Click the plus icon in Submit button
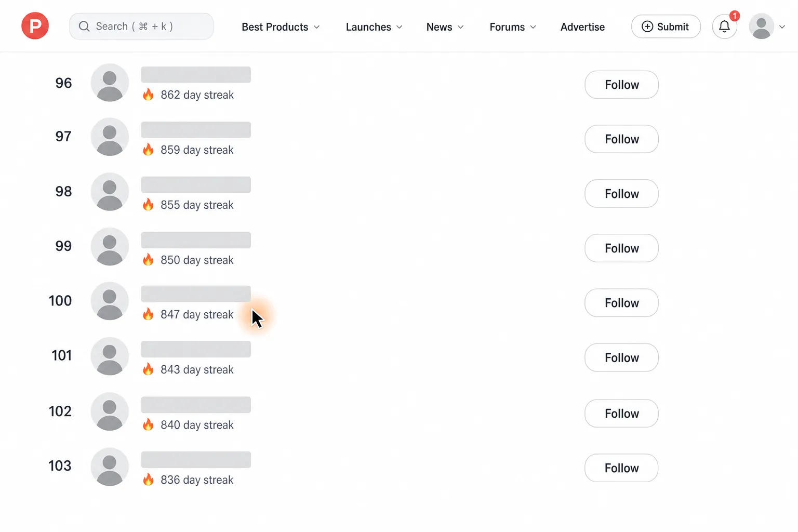This screenshot has height=532, width=798. point(647,26)
